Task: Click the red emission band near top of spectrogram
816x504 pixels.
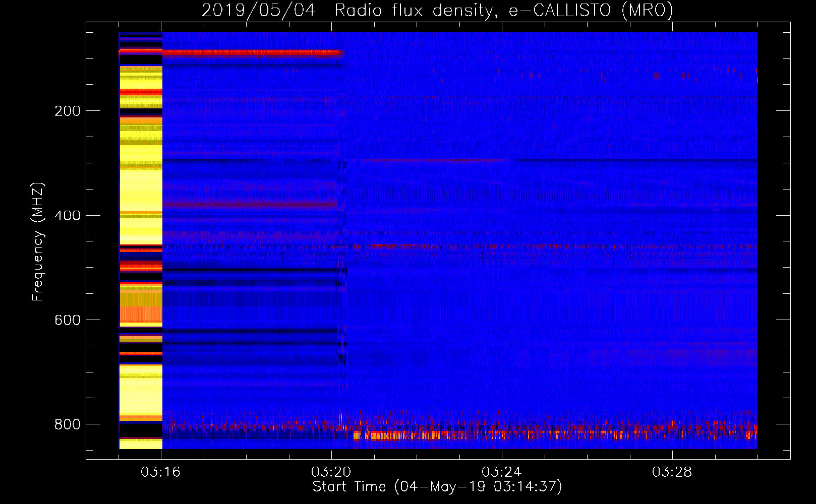Action: pyautogui.click(x=252, y=52)
